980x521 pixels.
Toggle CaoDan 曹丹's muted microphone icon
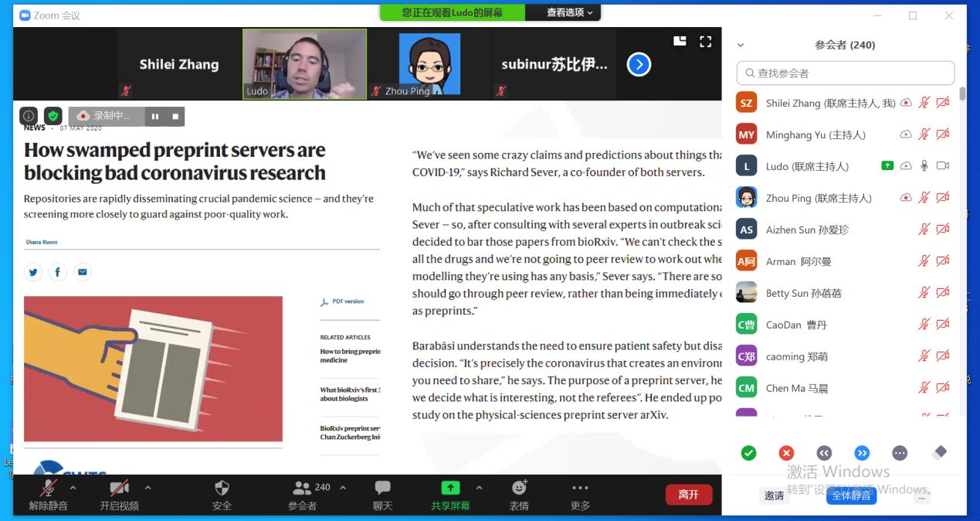[x=924, y=325]
